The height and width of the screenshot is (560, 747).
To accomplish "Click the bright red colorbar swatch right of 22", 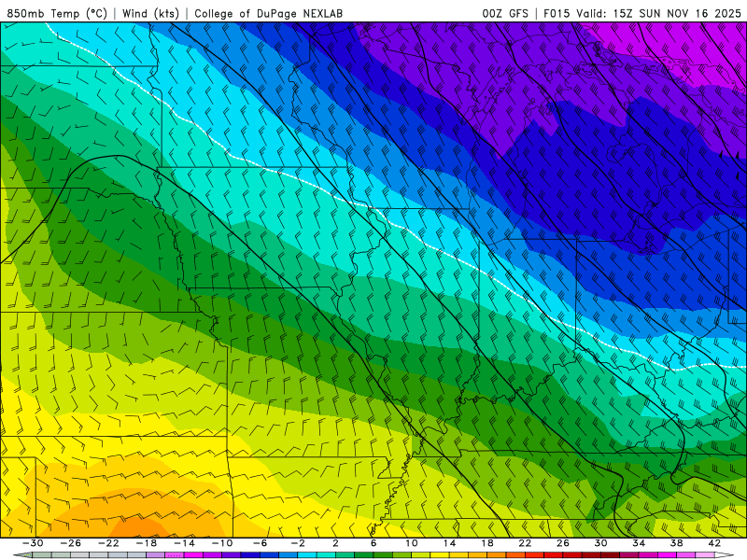I will 534,554.
